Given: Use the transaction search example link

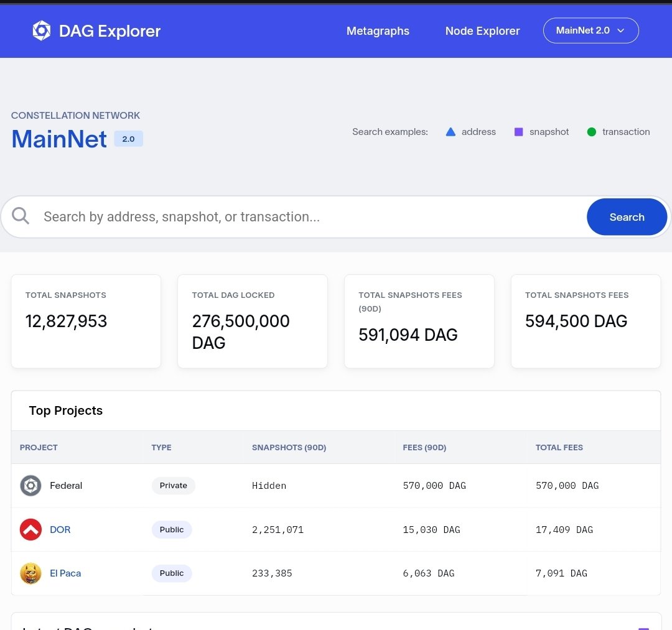Looking at the screenshot, I should coord(626,132).
